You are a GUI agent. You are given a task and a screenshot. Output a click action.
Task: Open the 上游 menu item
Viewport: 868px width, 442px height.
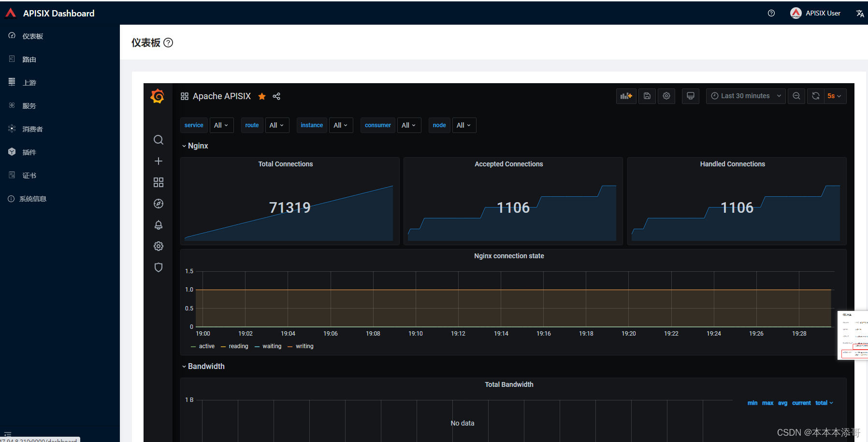click(x=60, y=83)
